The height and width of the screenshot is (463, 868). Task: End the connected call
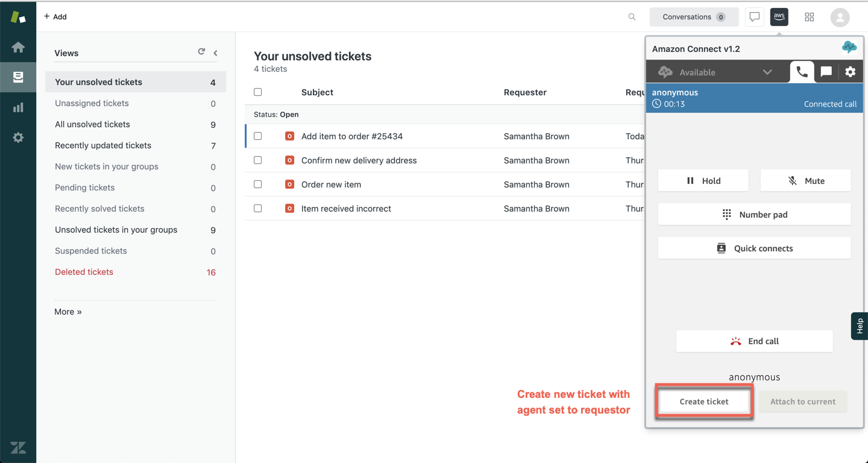click(754, 341)
